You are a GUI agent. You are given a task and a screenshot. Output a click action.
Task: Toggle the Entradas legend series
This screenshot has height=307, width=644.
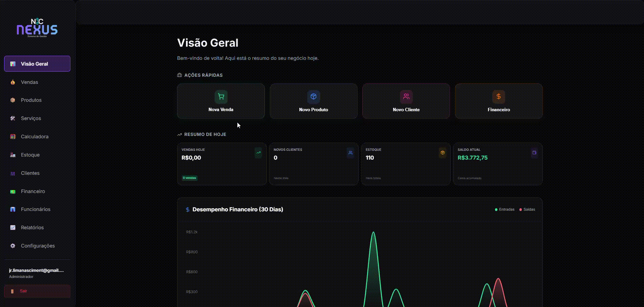pyautogui.click(x=505, y=210)
